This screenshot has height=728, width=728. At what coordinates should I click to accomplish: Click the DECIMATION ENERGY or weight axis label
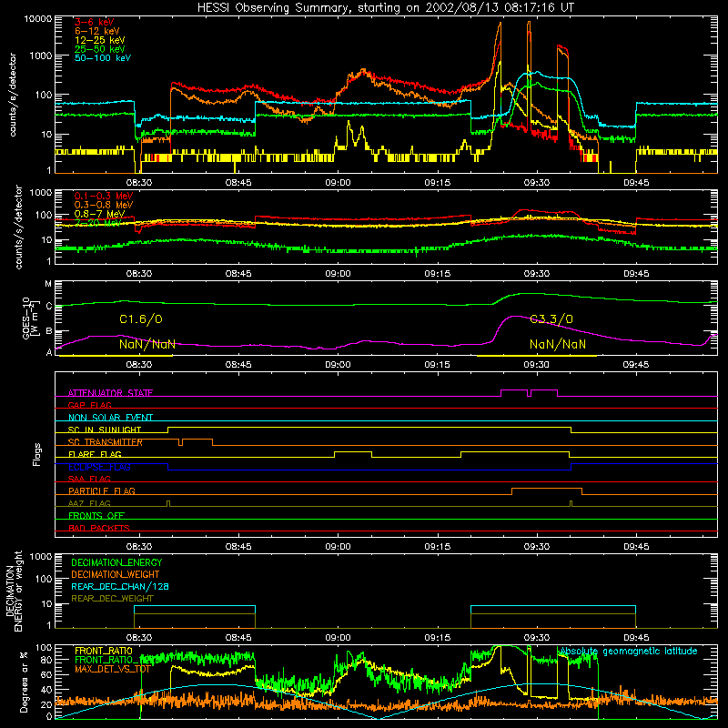[14, 591]
